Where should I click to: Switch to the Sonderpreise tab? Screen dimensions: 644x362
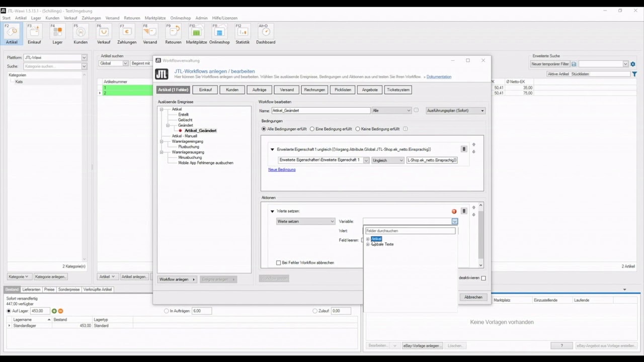tap(69, 290)
